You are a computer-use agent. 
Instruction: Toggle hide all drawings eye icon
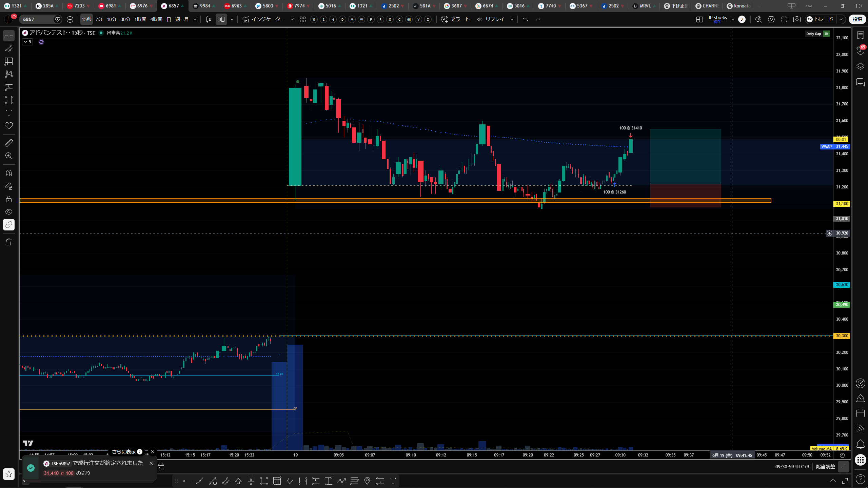pos(9,212)
